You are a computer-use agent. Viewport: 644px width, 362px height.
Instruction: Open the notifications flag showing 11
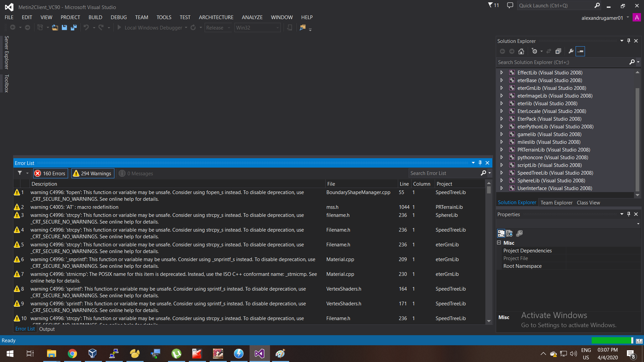[493, 5]
